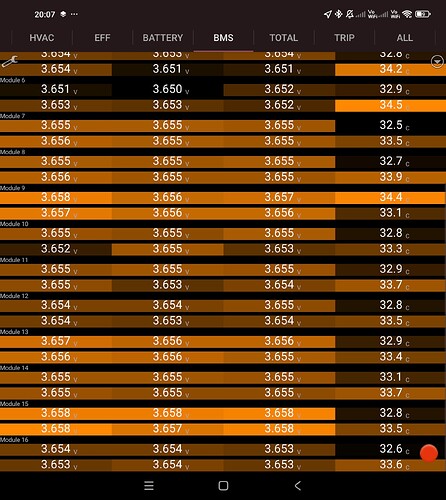This screenshot has height=500, width=446.
Task: Open the BATTERY tab
Action: pos(163,38)
